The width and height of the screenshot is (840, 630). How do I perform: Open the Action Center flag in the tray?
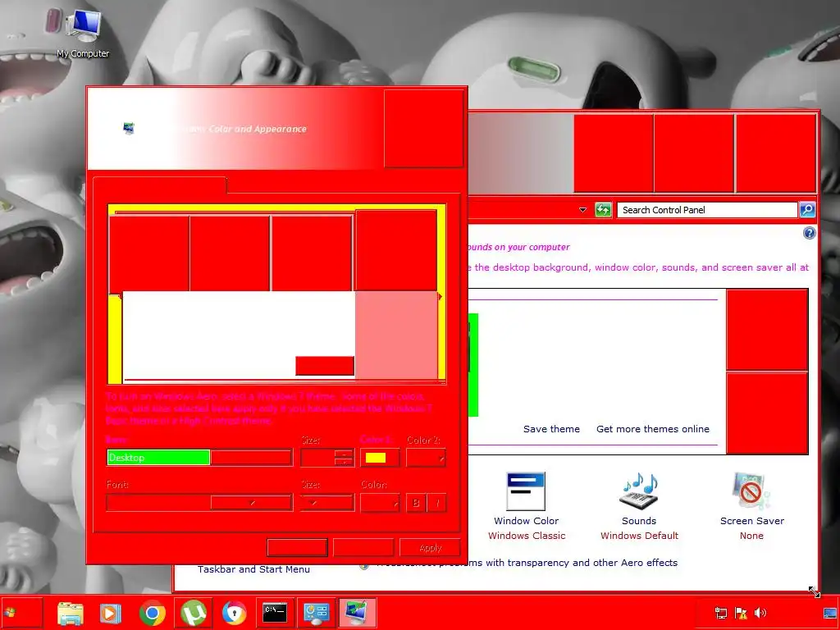click(x=741, y=613)
